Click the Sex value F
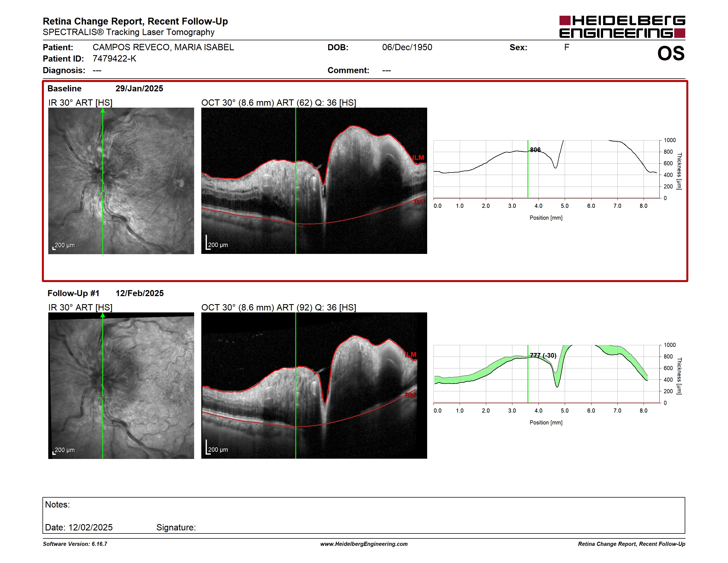Screen dimensions: 728x563 click(x=567, y=47)
